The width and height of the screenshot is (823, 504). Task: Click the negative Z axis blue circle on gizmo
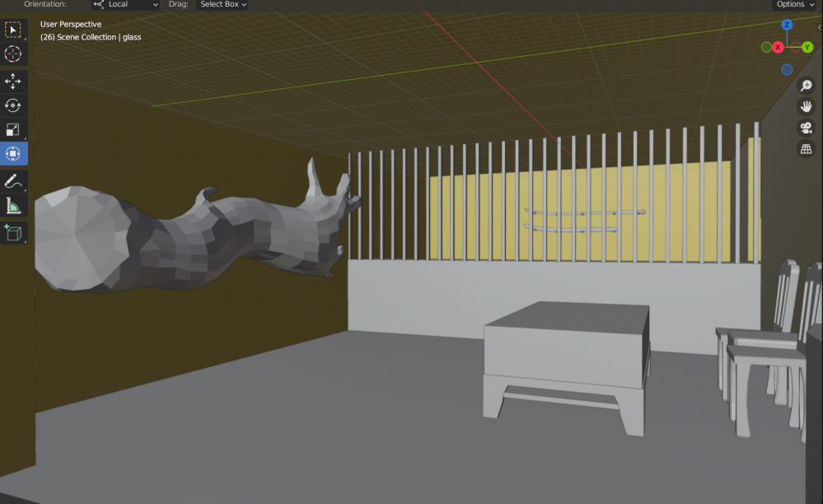(787, 69)
